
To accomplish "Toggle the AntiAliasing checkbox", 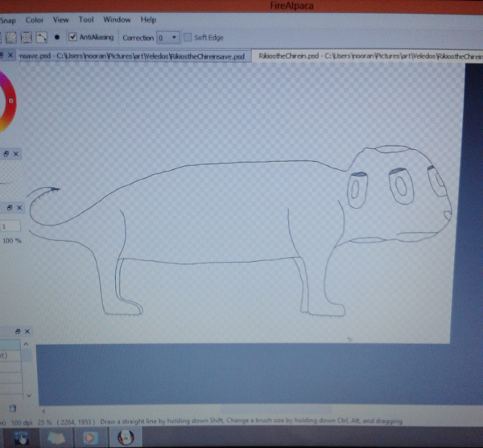I will pos(73,37).
